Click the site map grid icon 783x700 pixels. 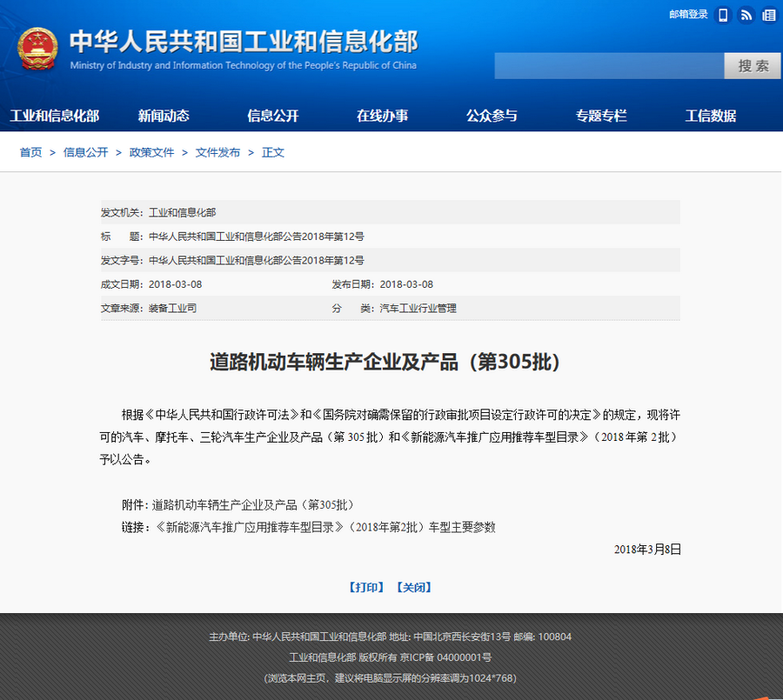click(x=769, y=16)
